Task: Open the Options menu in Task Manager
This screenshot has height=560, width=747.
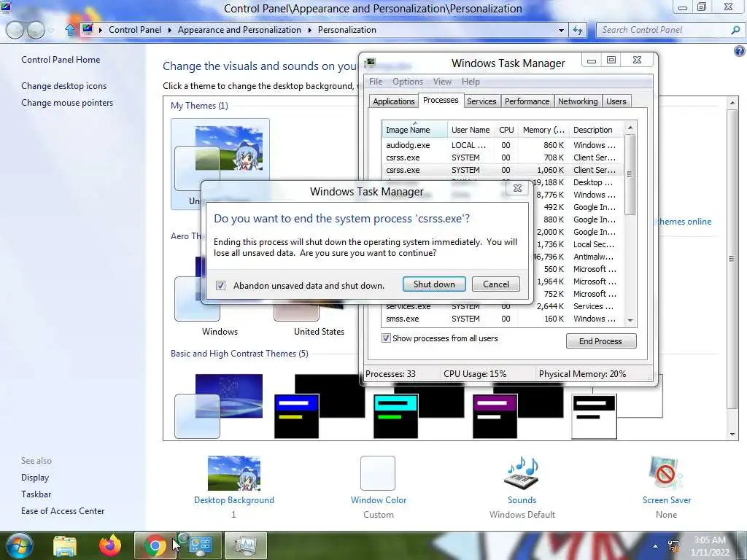Action: 407,82
